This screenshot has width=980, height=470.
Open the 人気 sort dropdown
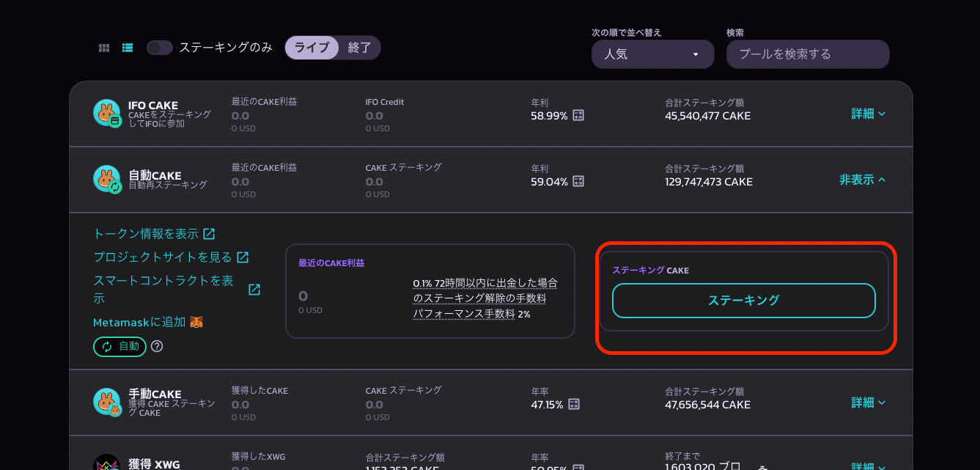tap(653, 54)
